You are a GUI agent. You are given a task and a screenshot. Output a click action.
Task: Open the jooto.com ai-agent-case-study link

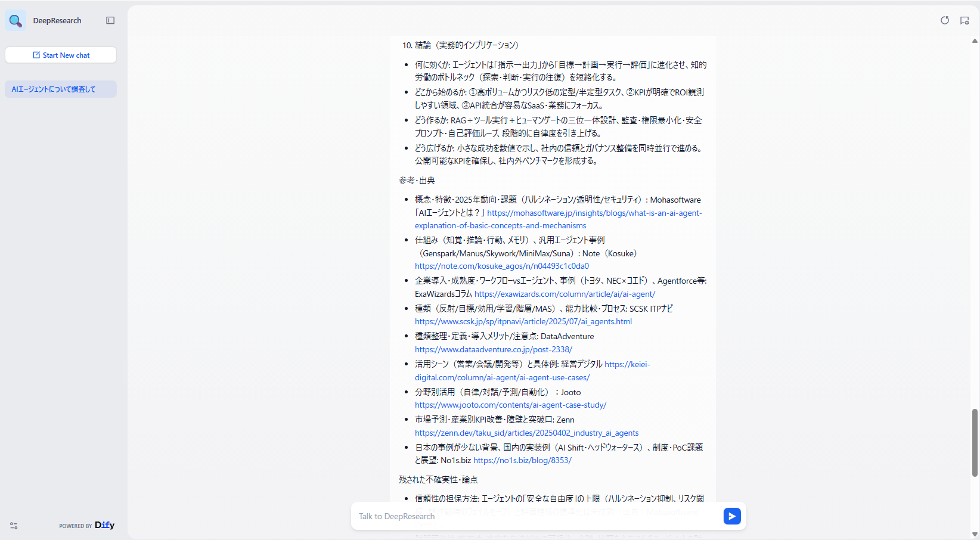click(x=510, y=405)
